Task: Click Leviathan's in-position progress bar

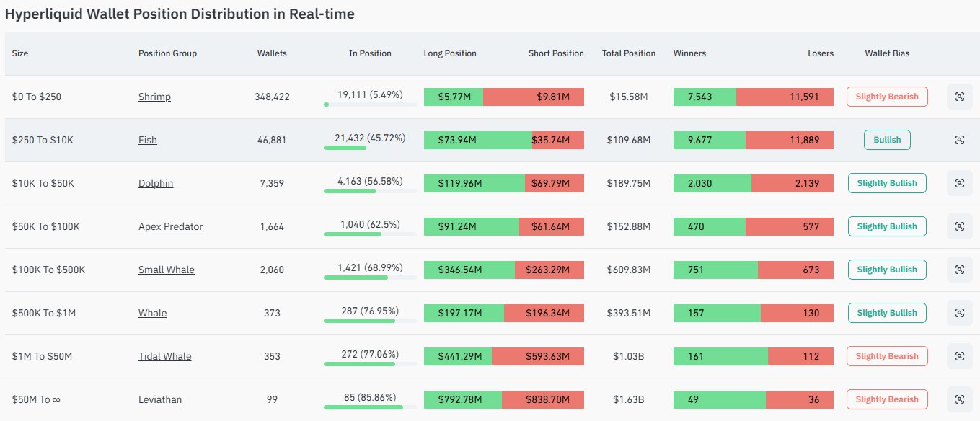Action: coord(370,407)
